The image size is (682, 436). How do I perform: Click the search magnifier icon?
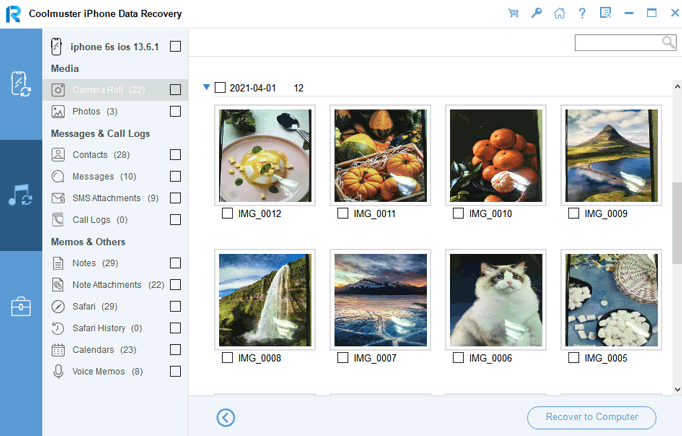coord(668,42)
